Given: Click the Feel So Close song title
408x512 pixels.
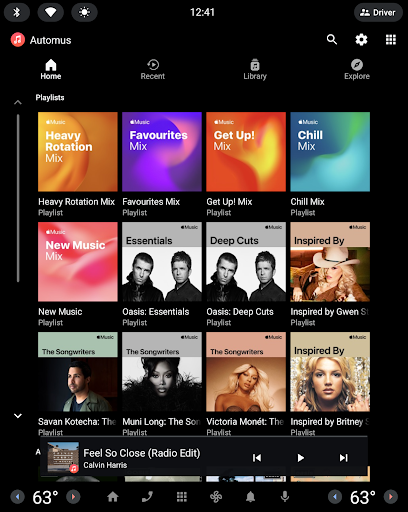Looking at the screenshot, I should [x=142, y=453].
